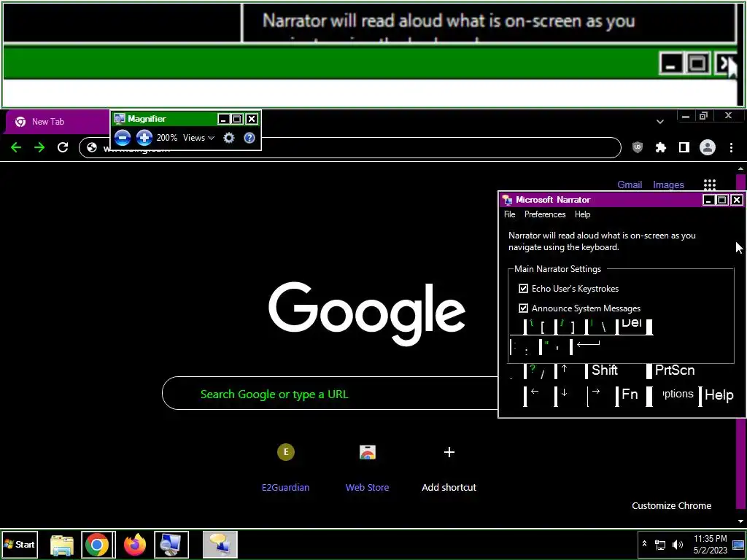Open the E2Guardian shortcut
Viewport: 747px width, 560px height.
coord(286,467)
